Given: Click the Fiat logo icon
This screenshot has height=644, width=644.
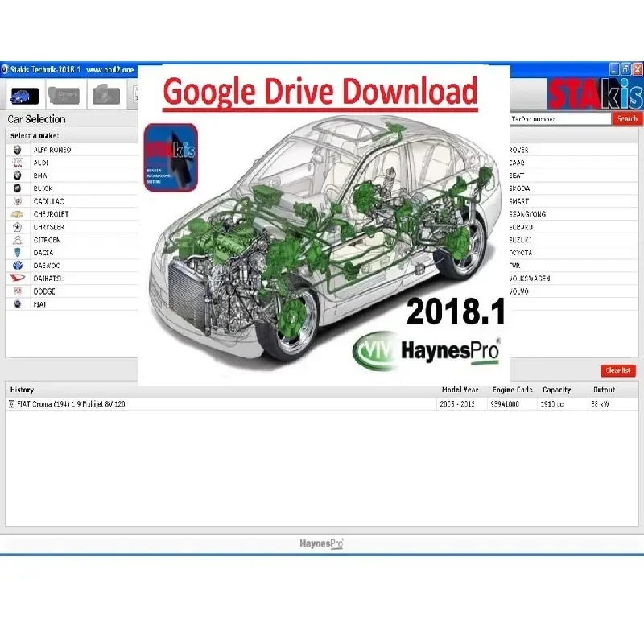Looking at the screenshot, I should pyautogui.click(x=17, y=304).
